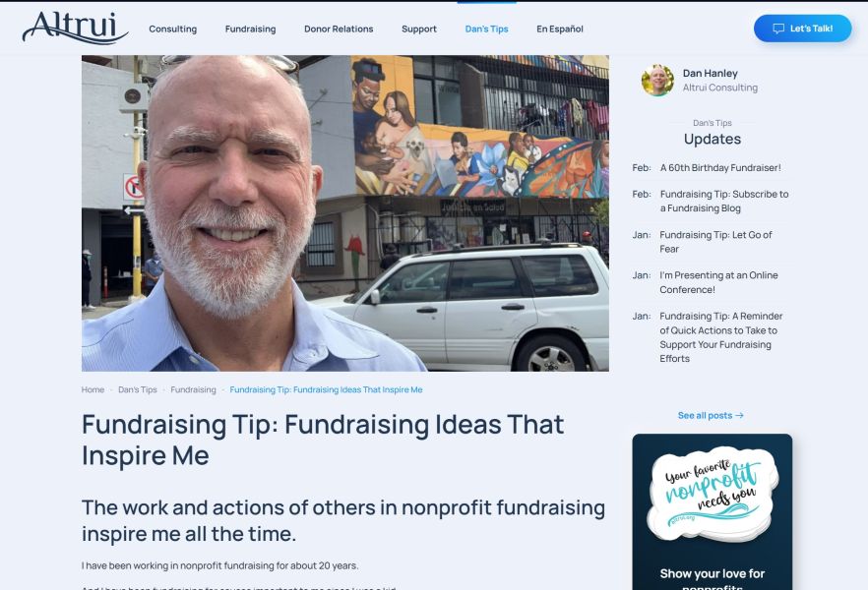Image resolution: width=868 pixels, height=590 pixels.
Task: Open the Fundraising menu
Action: point(250,29)
